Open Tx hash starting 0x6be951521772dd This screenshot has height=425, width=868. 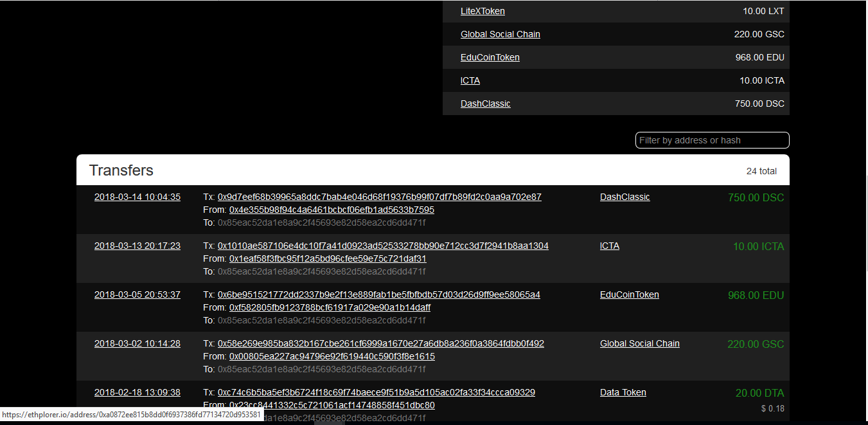click(x=379, y=294)
